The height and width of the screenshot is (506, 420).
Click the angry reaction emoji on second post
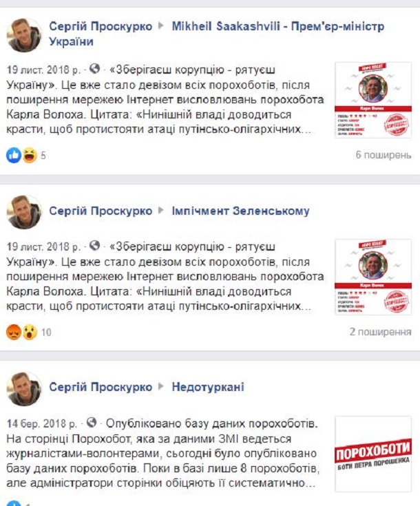pos(14,332)
